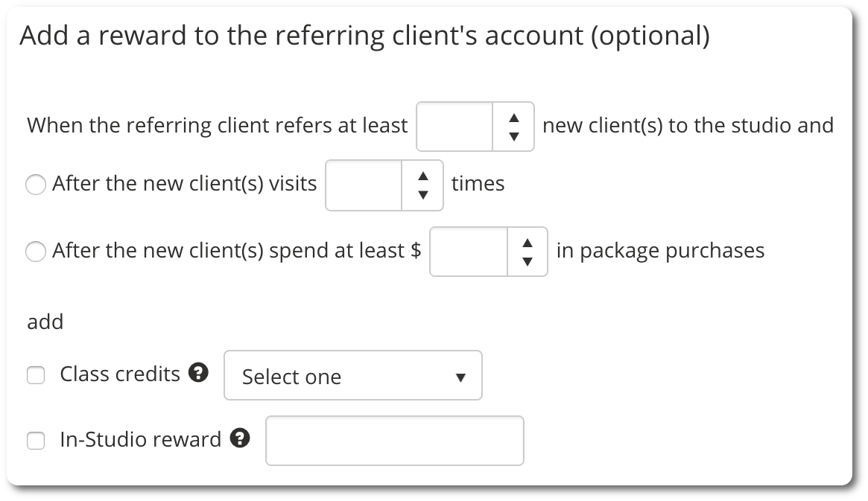Click the 'Class credits' label text
This screenshot has width=868, height=501.
click(120, 374)
